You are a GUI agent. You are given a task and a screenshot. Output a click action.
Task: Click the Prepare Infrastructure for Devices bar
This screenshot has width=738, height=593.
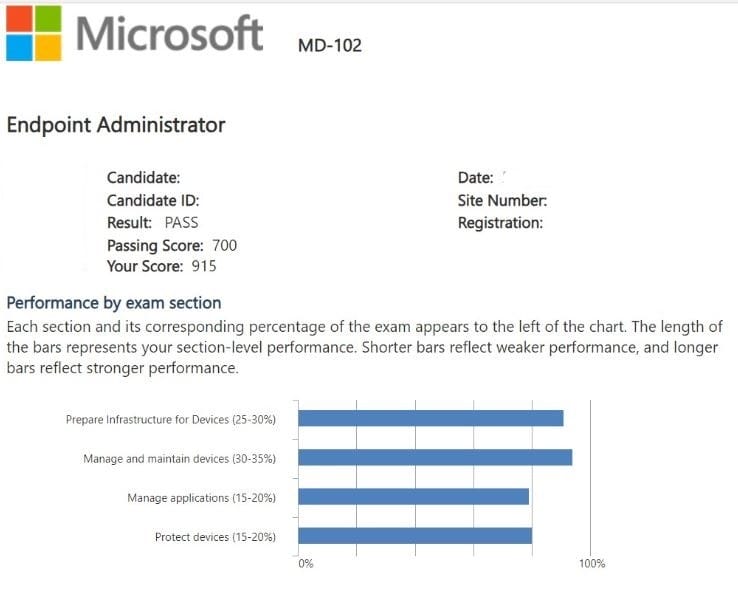[x=430, y=418]
